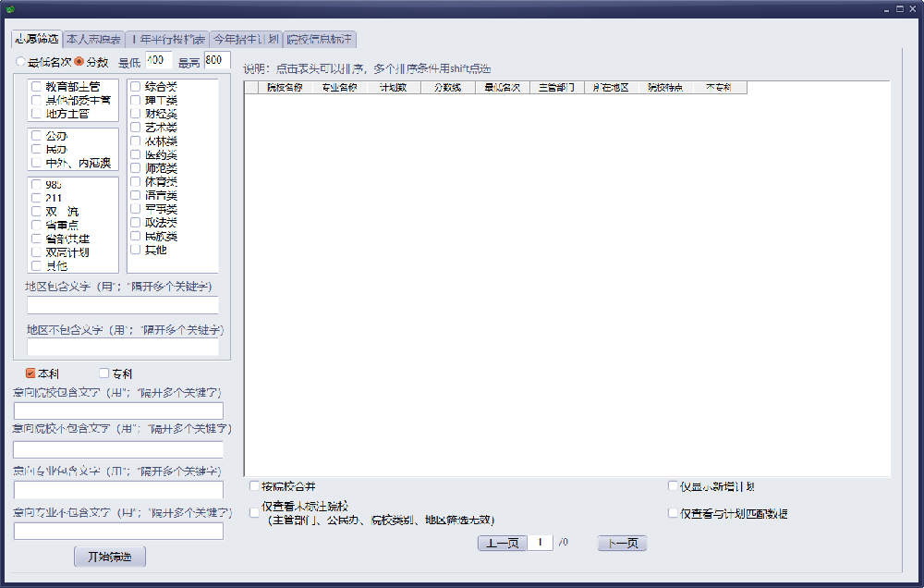The height and width of the screenshot is (588, 924).
Task: Open the 今年招生计划 tab
Action: point(245,40)
